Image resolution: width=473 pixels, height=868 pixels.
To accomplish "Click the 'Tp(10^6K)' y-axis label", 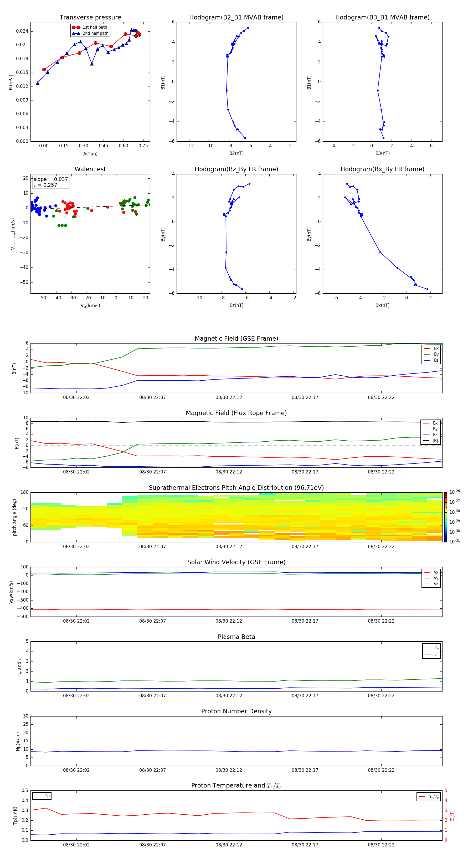I will pyautogui.click(x=15, y=815).
